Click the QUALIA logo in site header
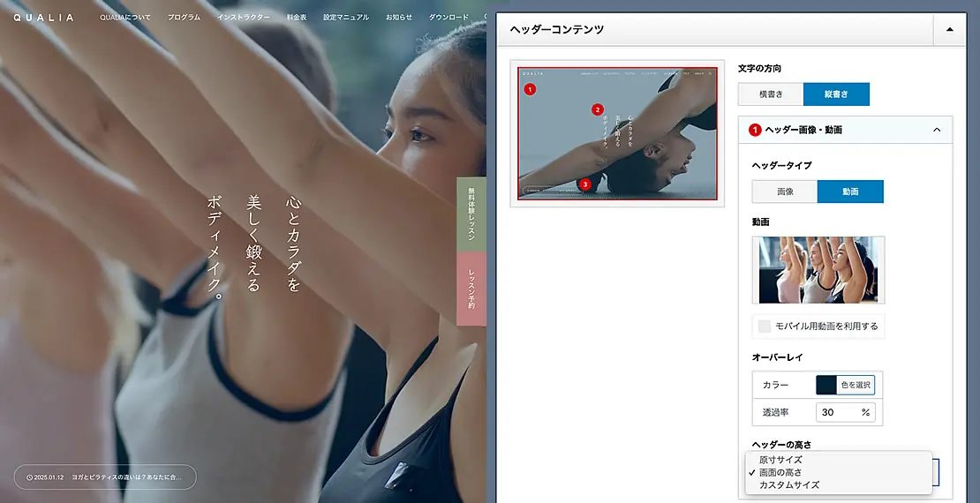 tap(43, 18)
